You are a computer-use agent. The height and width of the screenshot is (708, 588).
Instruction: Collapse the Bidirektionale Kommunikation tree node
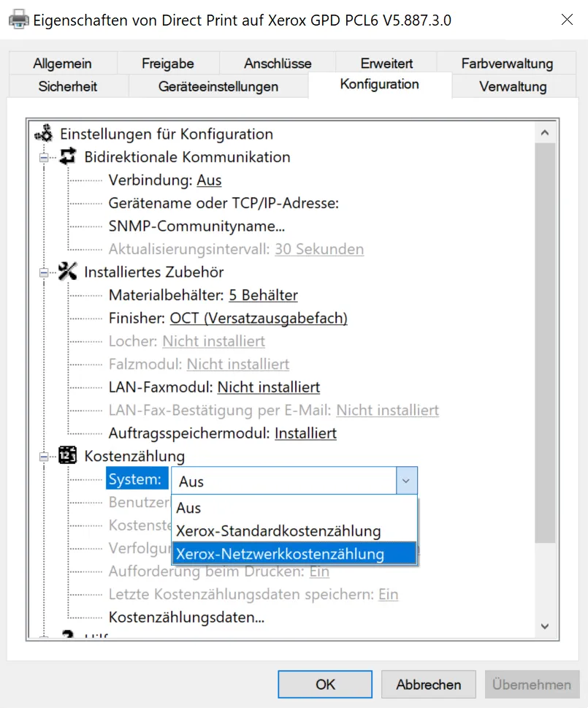pyautogui.click(x=44, y=157)
